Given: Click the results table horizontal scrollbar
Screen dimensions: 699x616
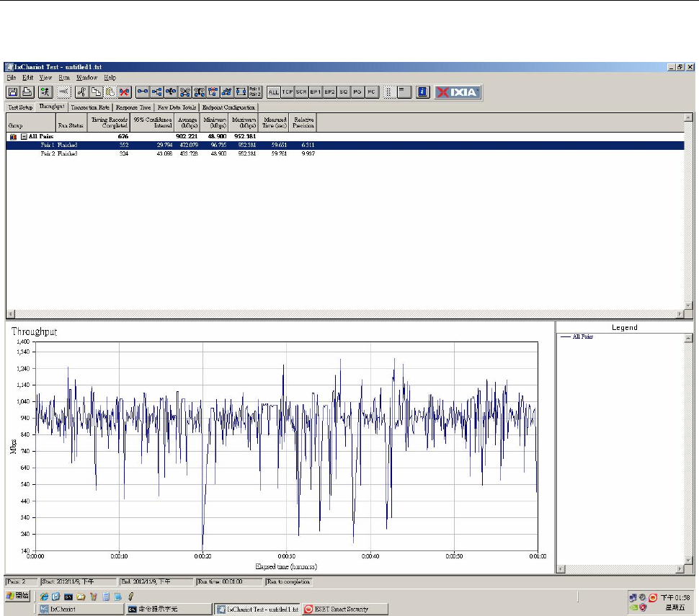Looking at the screenshot, I should tap(346, 314).
